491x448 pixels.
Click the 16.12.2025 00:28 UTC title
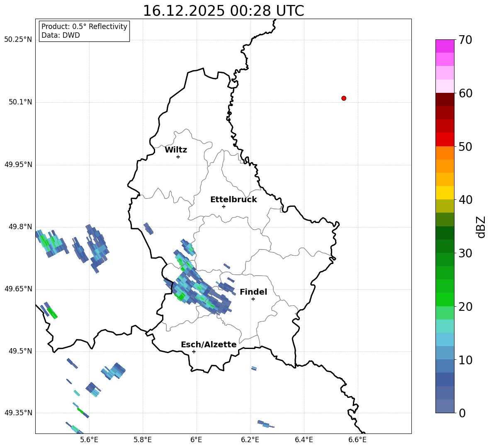pos(224,11)
